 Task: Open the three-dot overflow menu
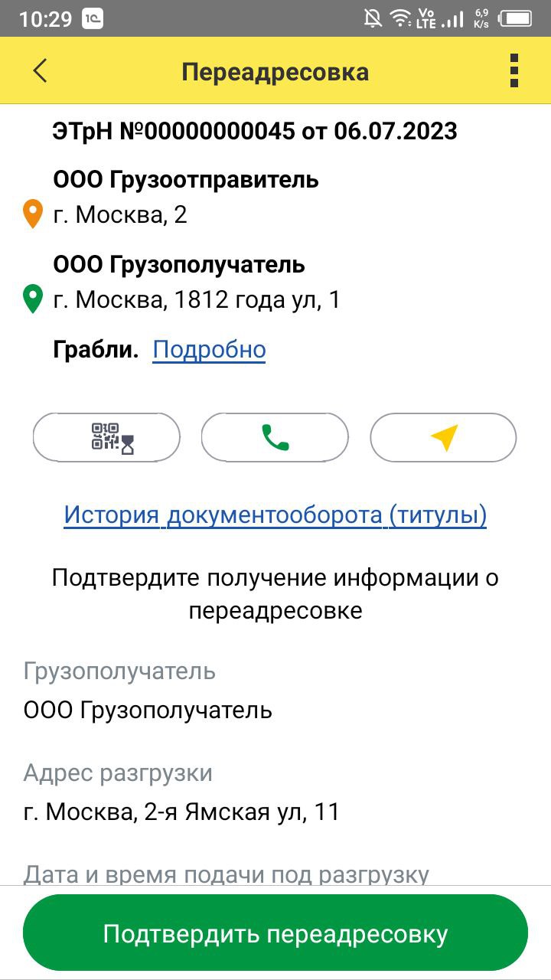pyautogui.click(x=514, y=70)
